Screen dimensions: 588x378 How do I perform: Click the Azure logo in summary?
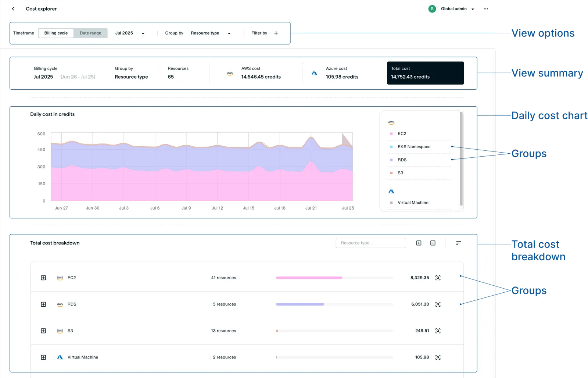[315, 73]
